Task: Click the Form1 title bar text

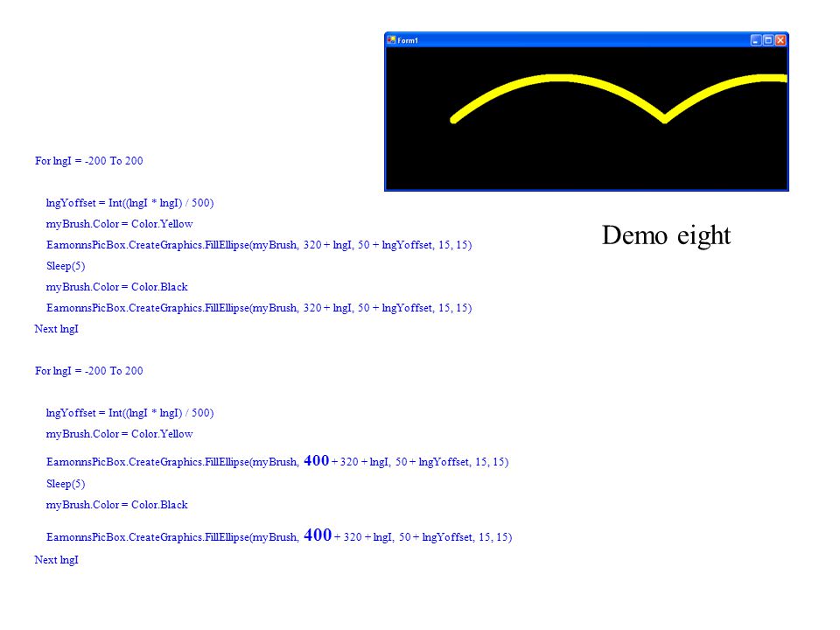Action: [408, 41]
